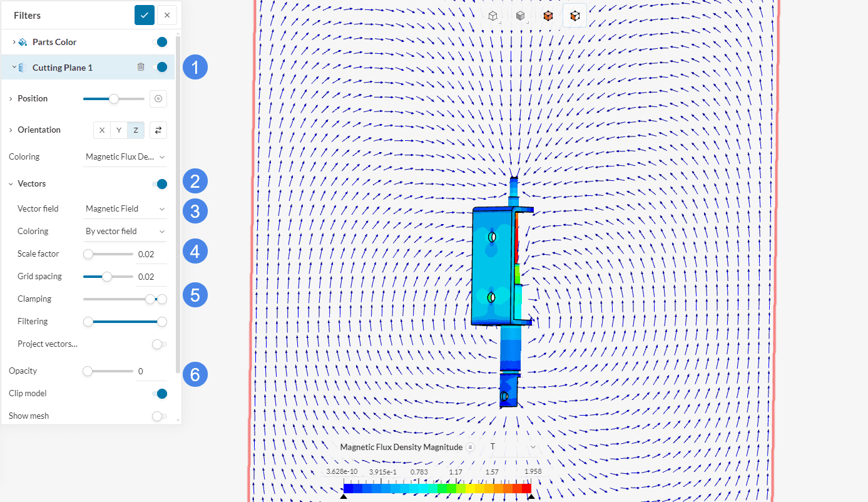Open the Vector field dropdown

click(125, 208)
